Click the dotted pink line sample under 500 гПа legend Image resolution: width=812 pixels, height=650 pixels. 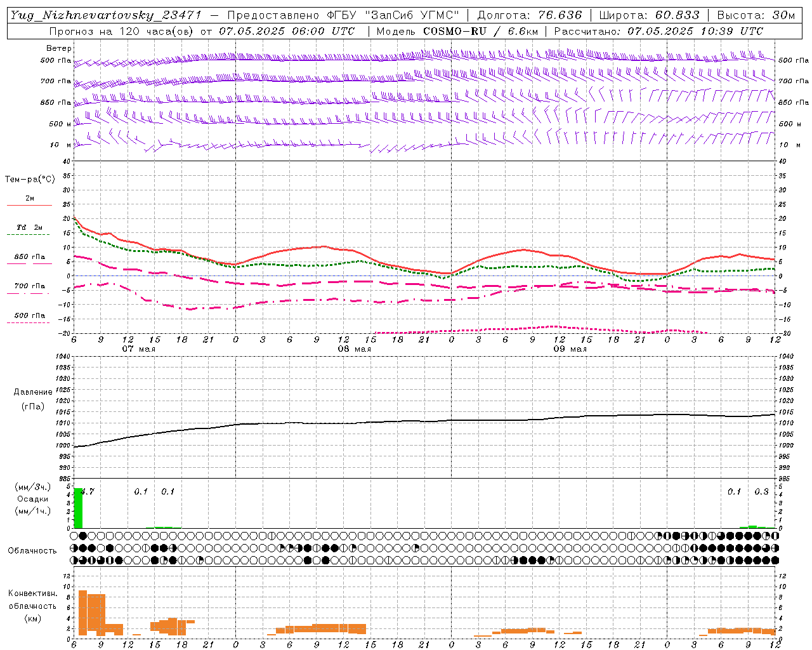coord(29,323)
